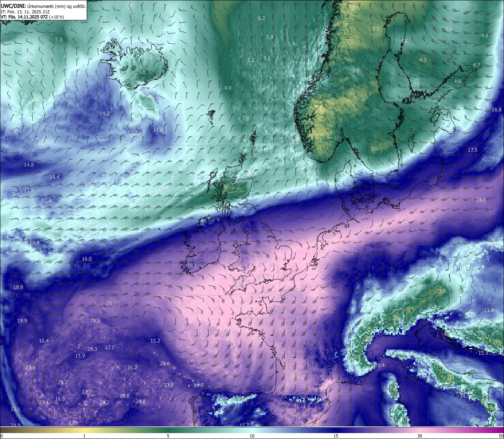Click the '5' tick label on the legend
This screenshot has width=504, height=439.
point(168,436)
